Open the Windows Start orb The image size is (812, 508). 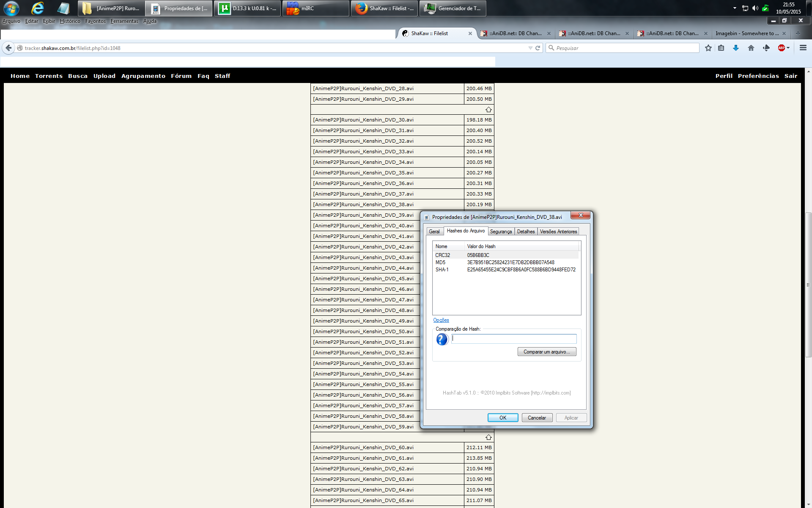click(11, 8)
